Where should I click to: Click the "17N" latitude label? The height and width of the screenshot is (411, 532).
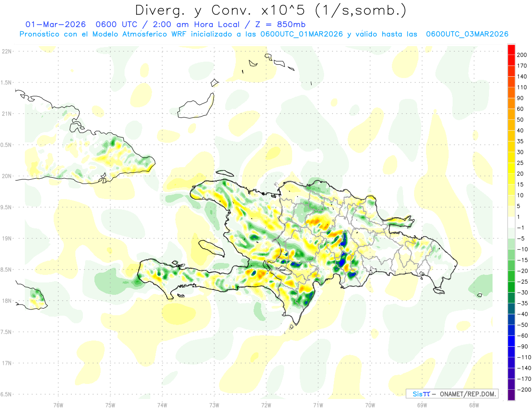pos(7,363)
